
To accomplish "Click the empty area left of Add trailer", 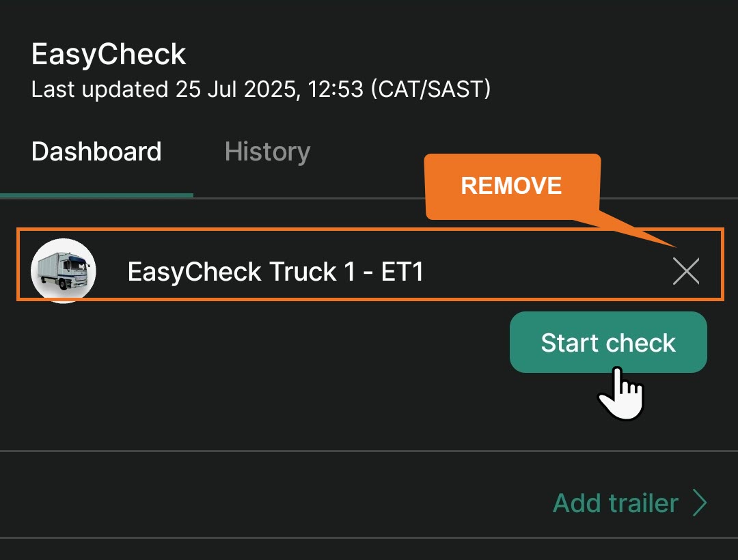I will 273,503.
